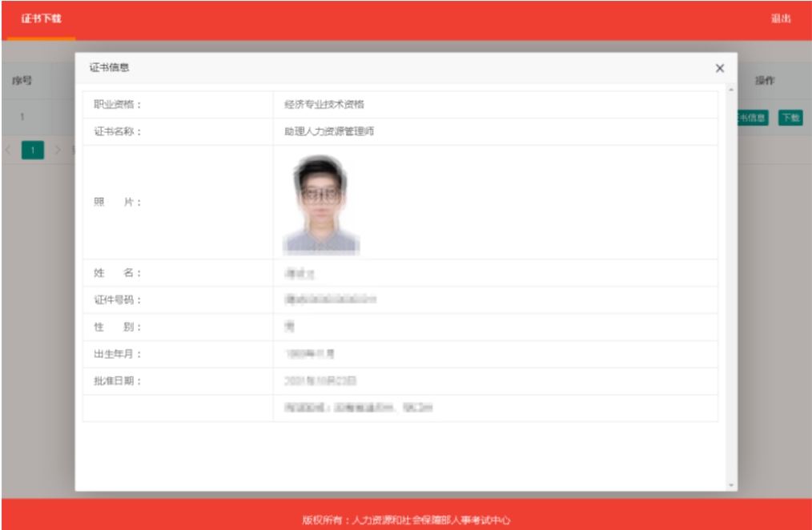Click the scrollbar up arrow in dialog

[731, 90]
